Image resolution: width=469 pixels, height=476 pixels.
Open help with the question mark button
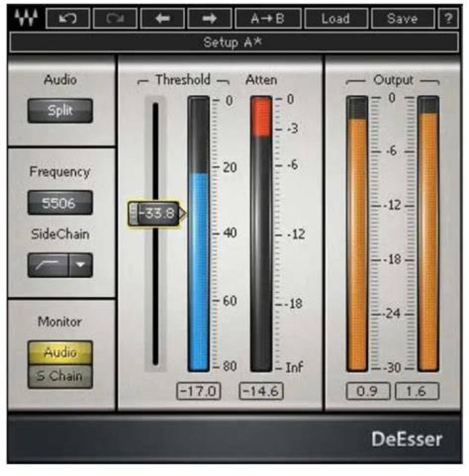tap(448, 18)
